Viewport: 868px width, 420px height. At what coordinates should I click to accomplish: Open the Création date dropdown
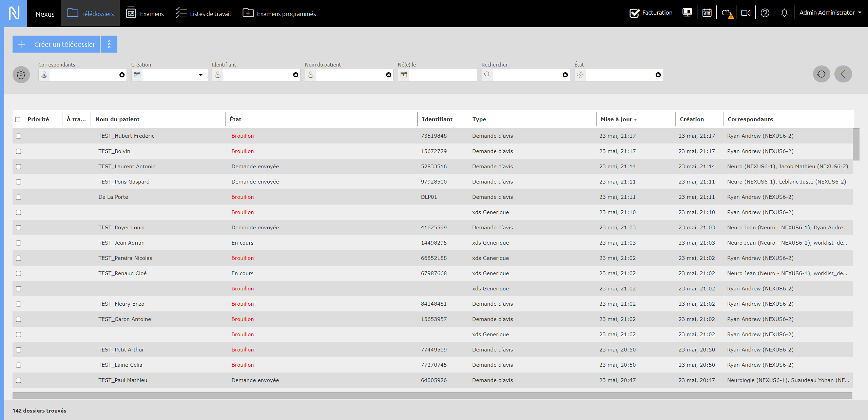click(201, 75)
